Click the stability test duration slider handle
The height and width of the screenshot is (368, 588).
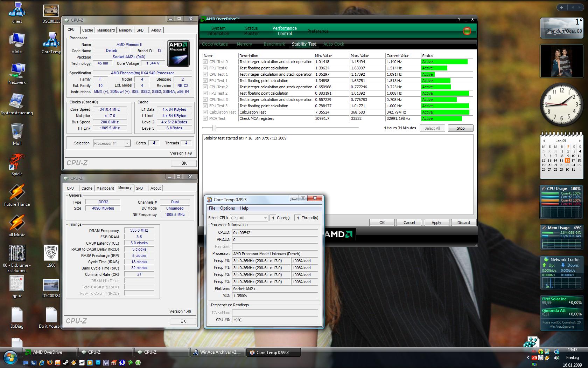tap(214, 128)
